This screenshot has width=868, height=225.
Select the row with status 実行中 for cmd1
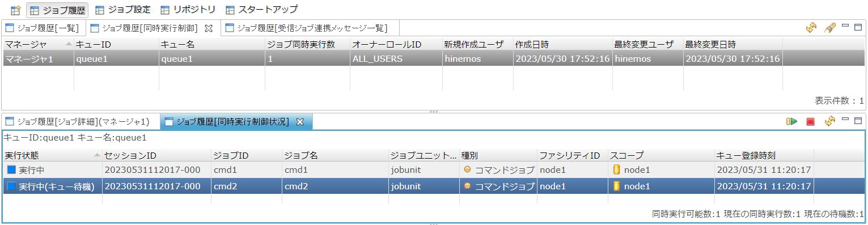pos(434,169)
